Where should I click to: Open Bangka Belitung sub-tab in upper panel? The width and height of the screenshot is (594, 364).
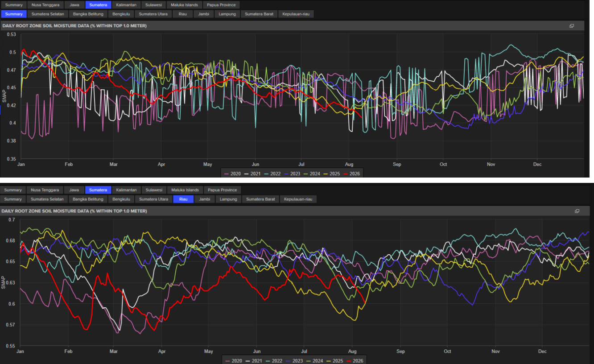pos(88,14)
